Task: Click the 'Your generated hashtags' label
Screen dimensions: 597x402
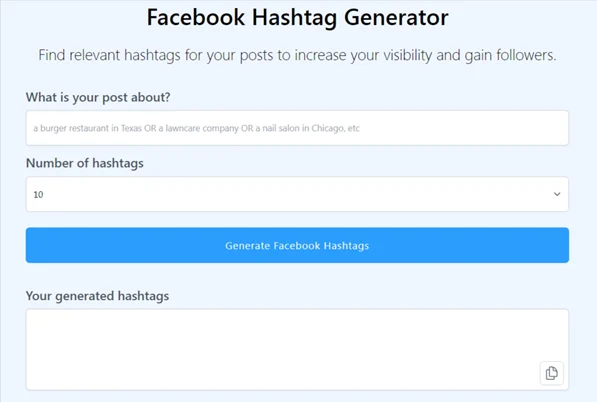Action: (97, 296)
